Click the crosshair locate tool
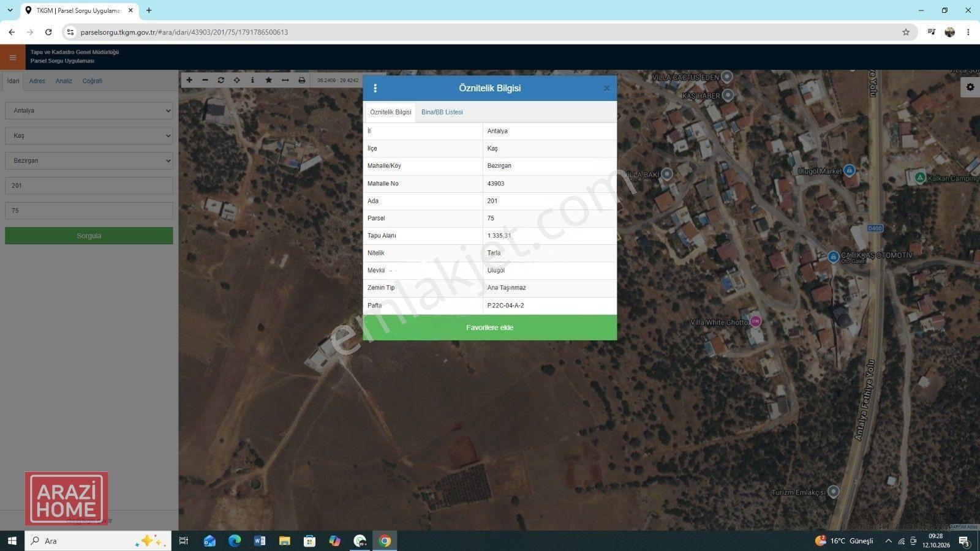Screen dimensions: 980x551 (237, 80)
